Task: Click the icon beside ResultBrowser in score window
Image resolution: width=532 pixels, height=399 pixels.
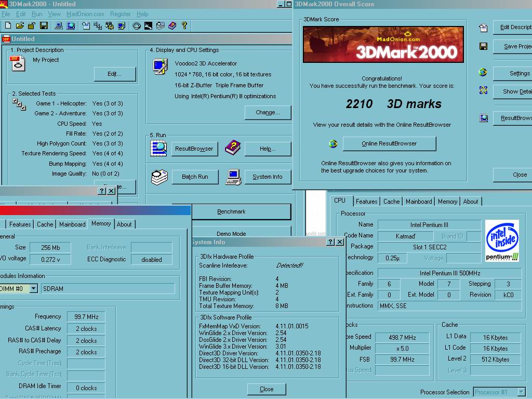Action: 484,118
